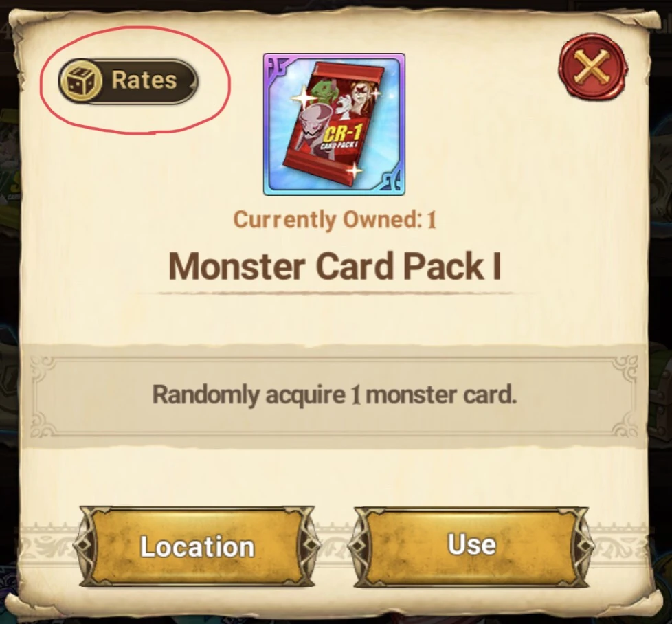Click the Randomly acquire 1 monster card description
Viewport: 672px width, 624px height.
(335, 394)
